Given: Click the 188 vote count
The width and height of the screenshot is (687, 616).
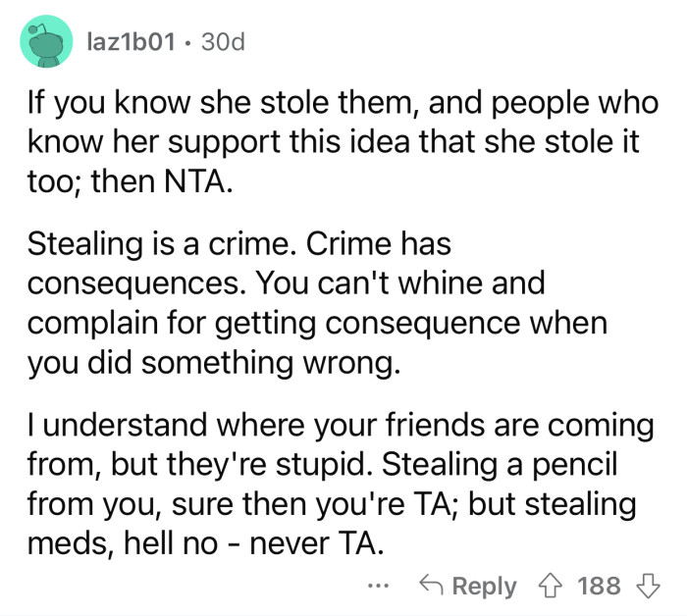Looking at the screenshot, I should (x=599, y=586).
